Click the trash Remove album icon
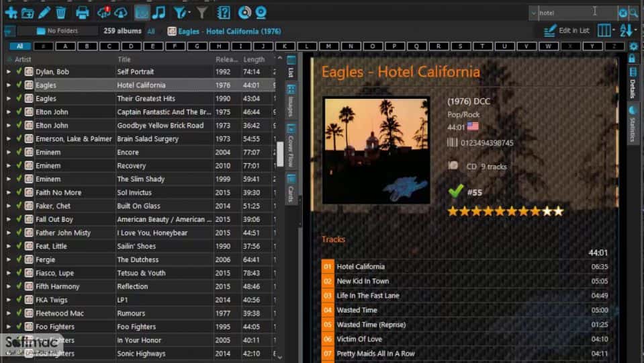 tap(61, 13)
